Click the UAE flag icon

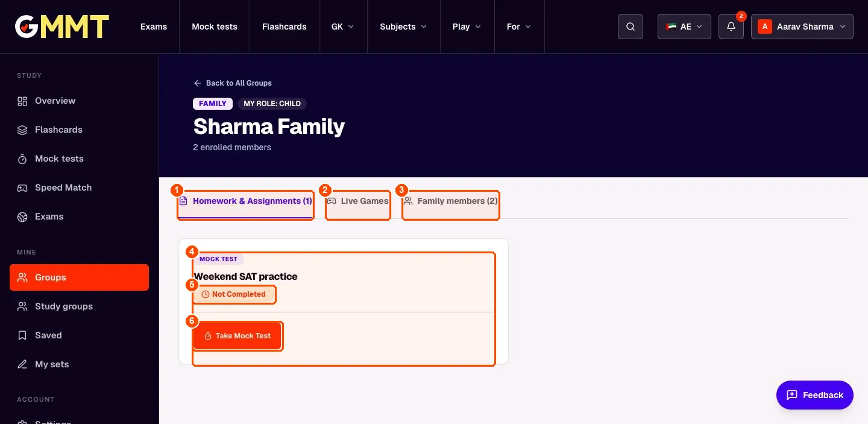click(671, 27)
